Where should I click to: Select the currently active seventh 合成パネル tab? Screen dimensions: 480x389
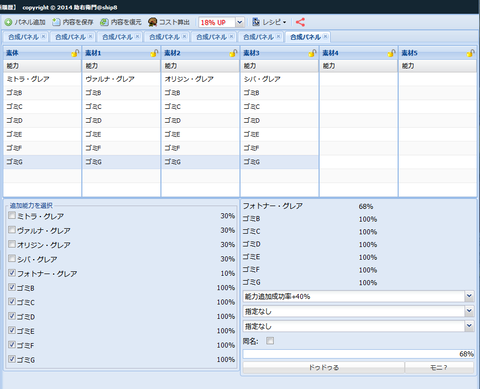[305, 37]
